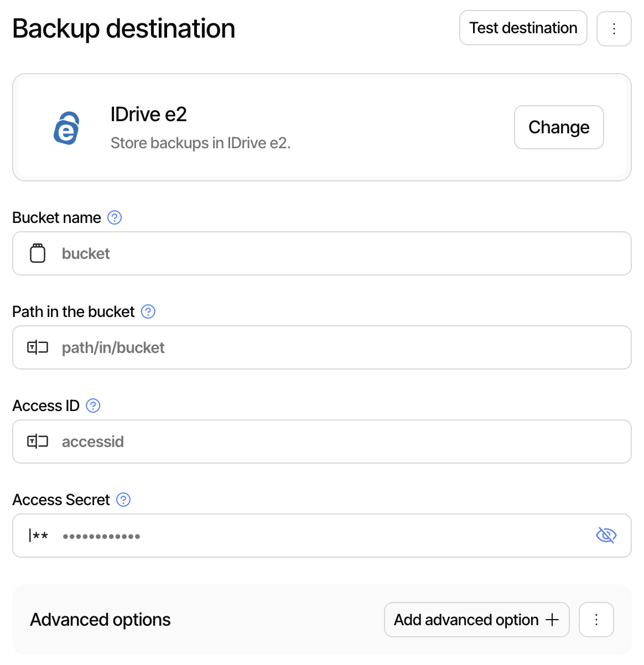Open the Advanced options three-dot menu
This screenshot has height=665, width=644.
click(596, 620)
